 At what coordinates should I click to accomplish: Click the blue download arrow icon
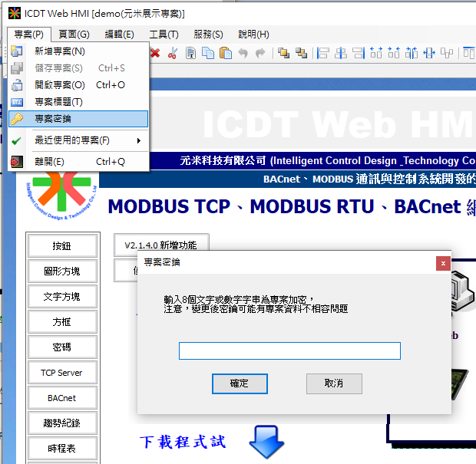point(266,443)
